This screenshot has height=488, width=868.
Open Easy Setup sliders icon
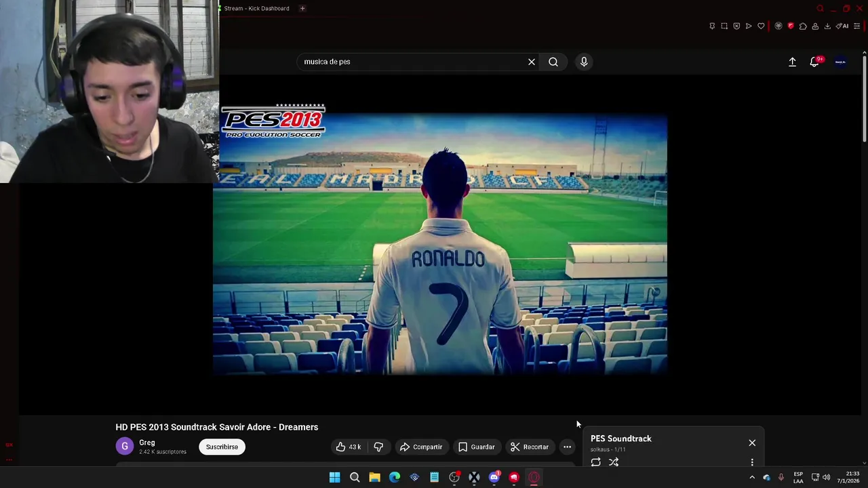pyautogui.click(x=857, y=26)
